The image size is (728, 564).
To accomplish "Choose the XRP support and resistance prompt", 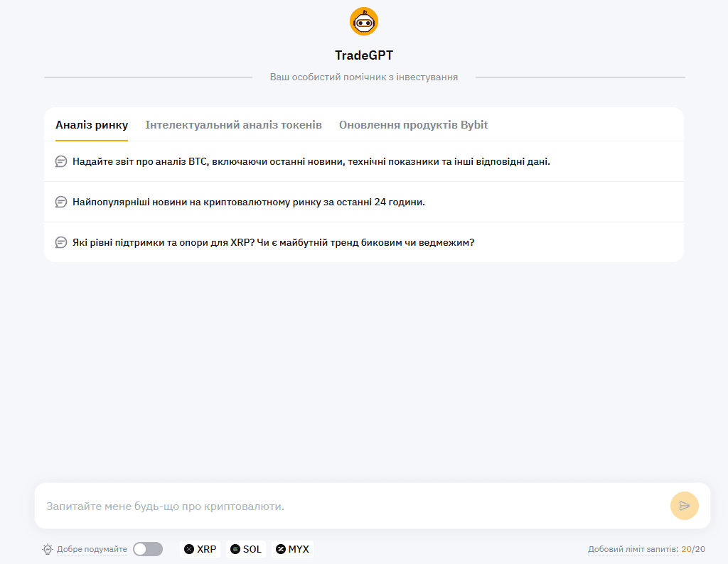I will pyautogui.click(x=363, y=242).
